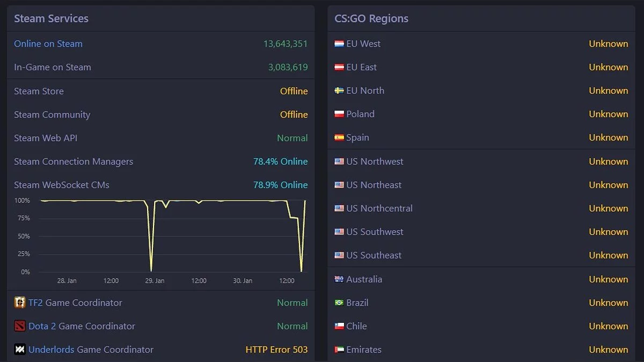This screenshot has width=644, height=362.
Task: Click the HTTP Error 503 status
Action: tap(276, 350)
